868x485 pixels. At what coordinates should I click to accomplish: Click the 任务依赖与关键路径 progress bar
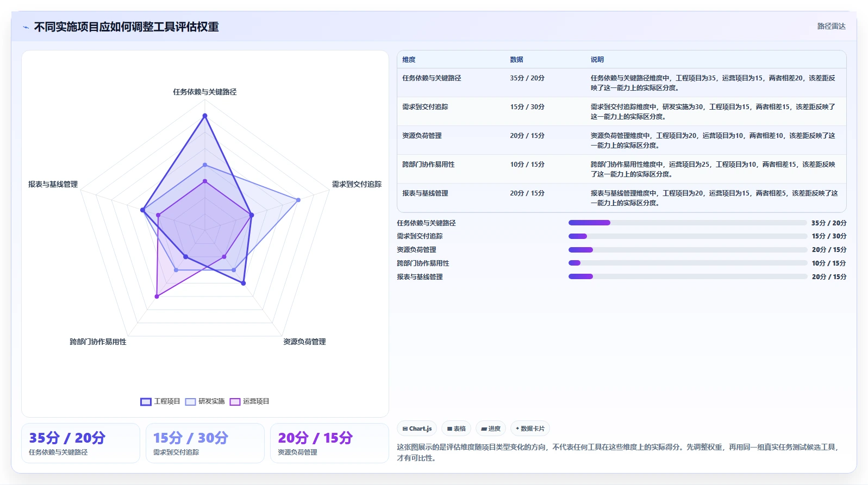688,223
